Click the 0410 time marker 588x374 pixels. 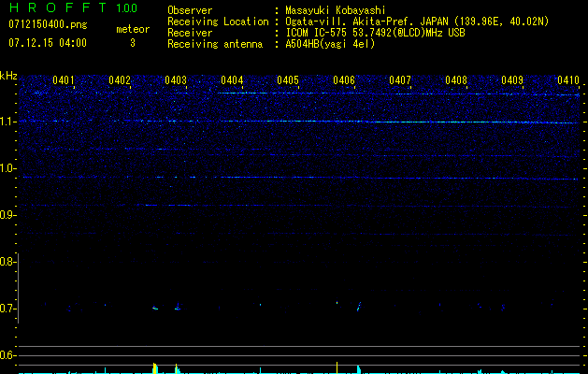[568, 80]
